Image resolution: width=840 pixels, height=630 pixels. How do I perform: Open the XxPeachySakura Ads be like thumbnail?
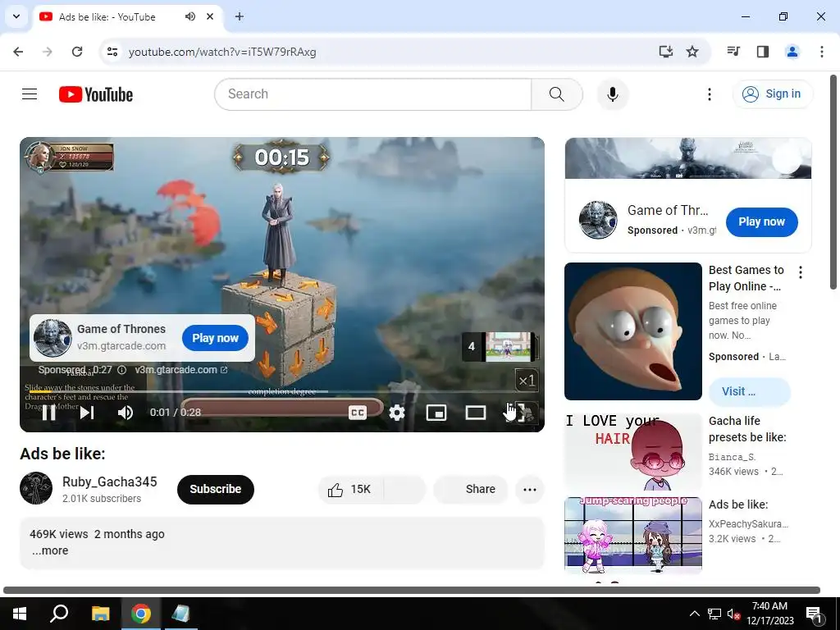pos(632,535)
